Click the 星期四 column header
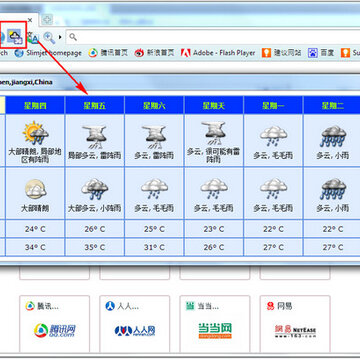The image size is (360, 360). pyautogui.click(x=35, y=106)
